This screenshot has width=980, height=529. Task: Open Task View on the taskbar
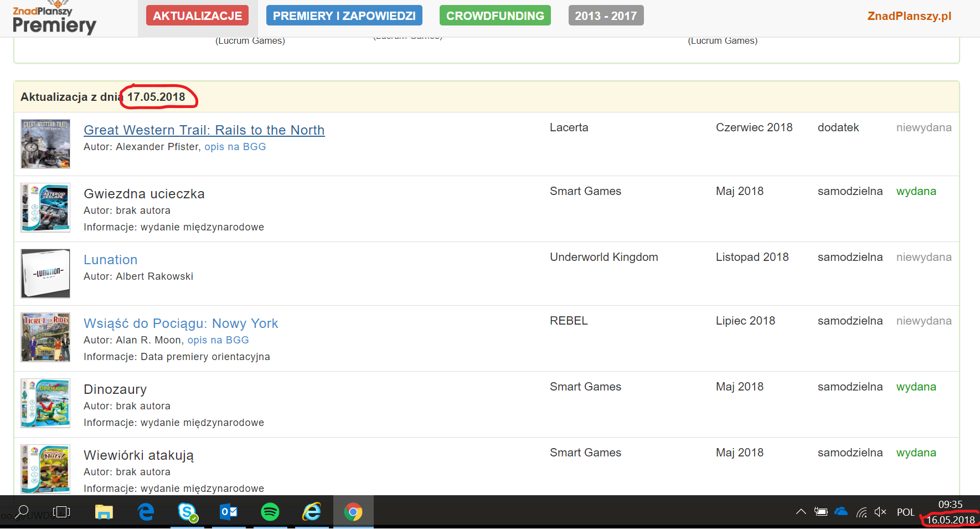[x=61, y=512]
